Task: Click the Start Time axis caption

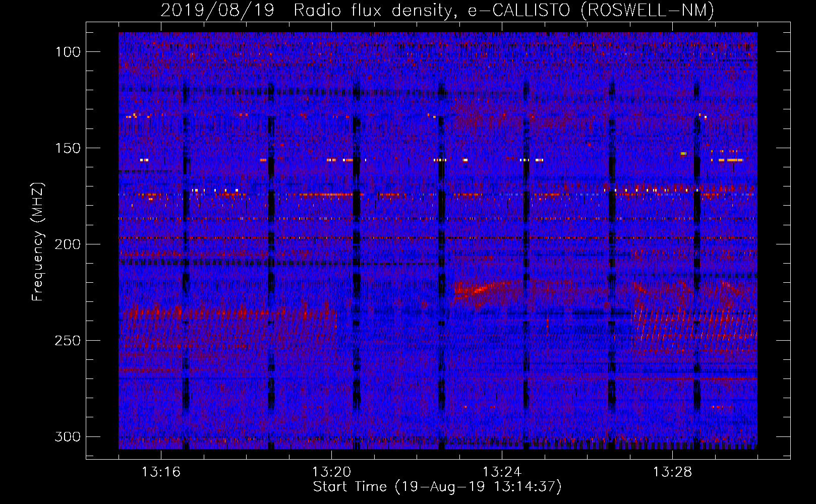Action: pos(437,487)
